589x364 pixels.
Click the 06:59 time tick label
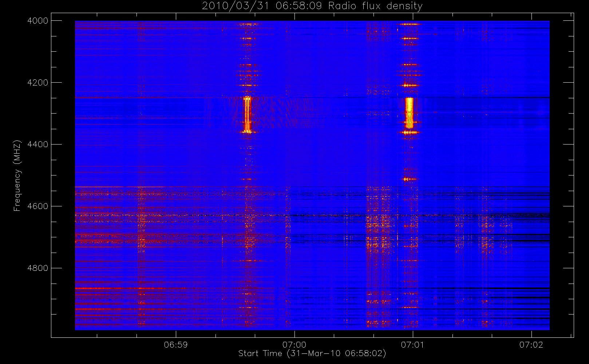tap(176, 345)
